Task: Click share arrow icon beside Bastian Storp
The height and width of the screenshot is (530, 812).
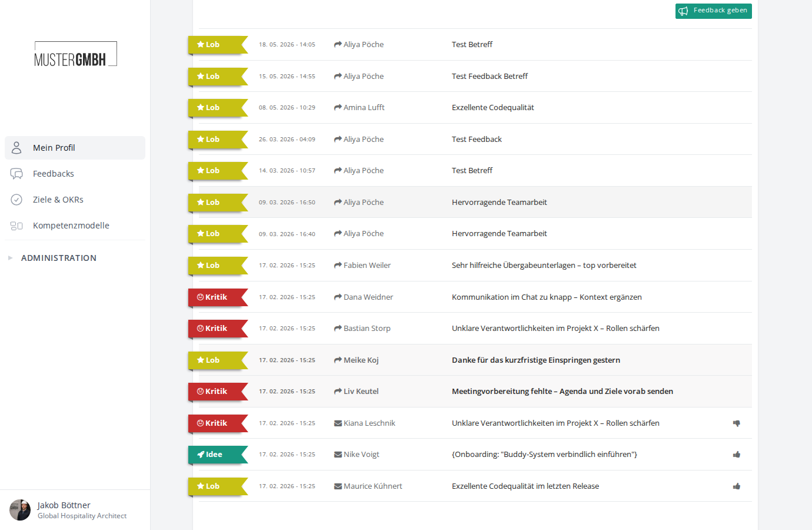Action: pyautogui.click(x=338, y=329)
